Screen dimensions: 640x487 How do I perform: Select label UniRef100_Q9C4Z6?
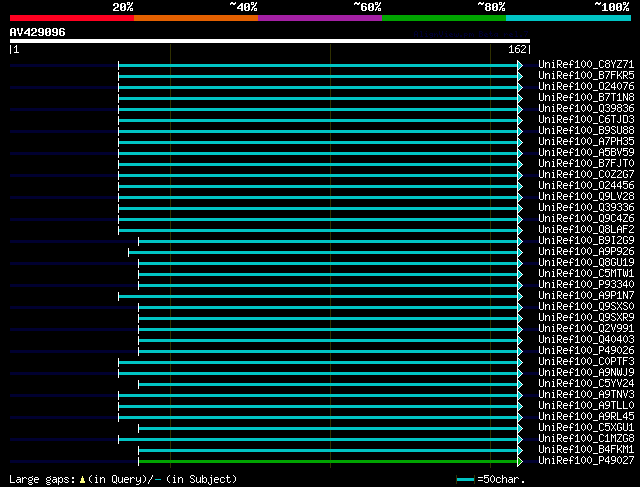tap(586, 219)
